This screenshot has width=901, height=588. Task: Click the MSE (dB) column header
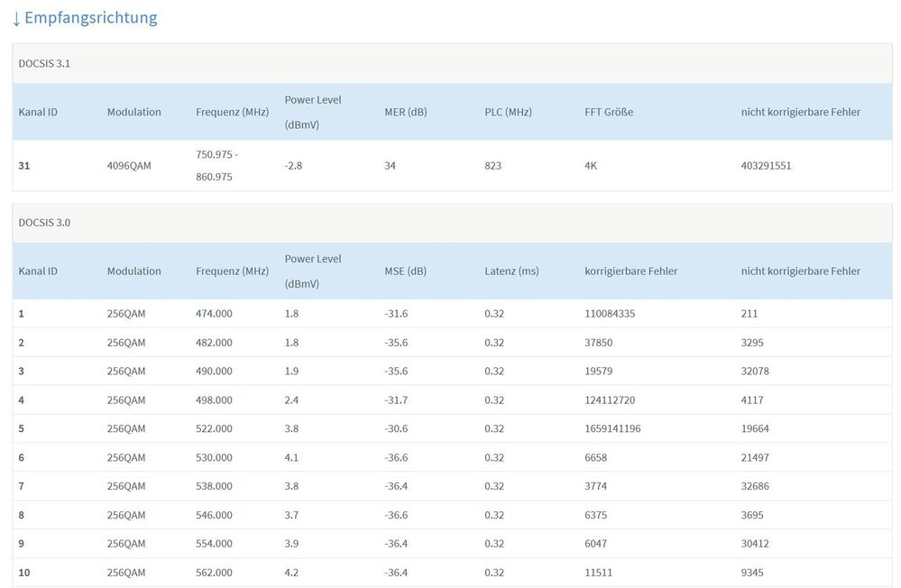(405, 271)
